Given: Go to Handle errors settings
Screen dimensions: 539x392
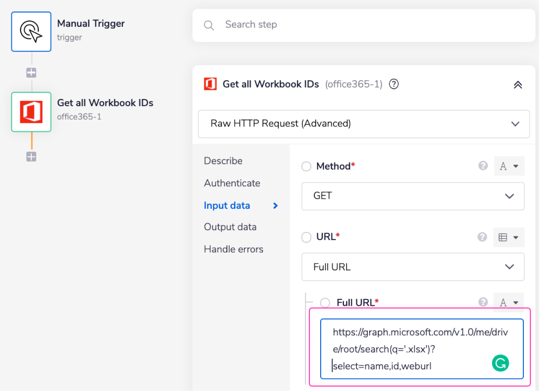Looking at the screenshot, I should point(233,249).
